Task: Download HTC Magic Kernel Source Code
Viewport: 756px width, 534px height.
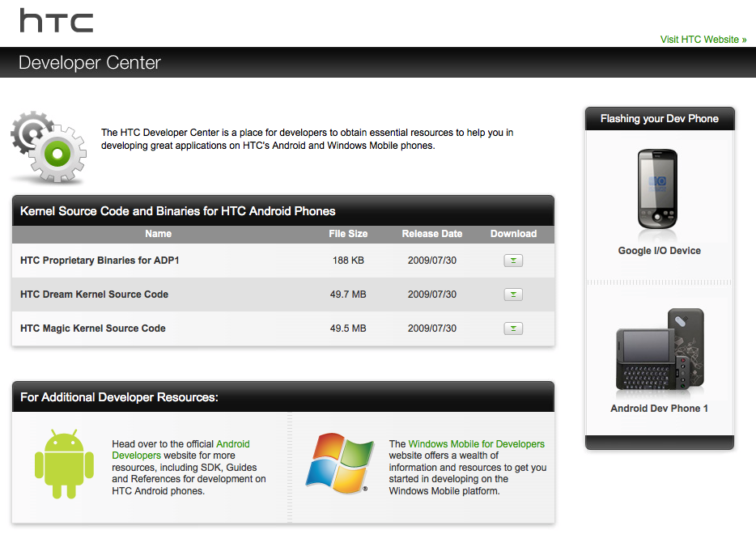Action: (x=513, y=328)
